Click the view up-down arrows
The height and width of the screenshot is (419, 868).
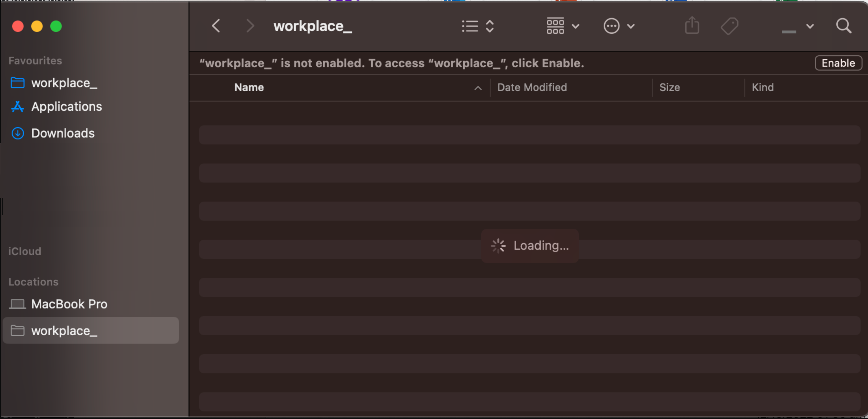(x=490, y=26)
